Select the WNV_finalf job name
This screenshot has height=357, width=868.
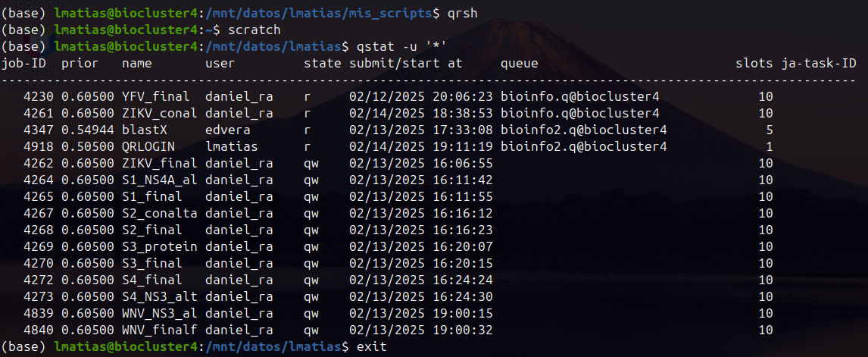(159, 330)
